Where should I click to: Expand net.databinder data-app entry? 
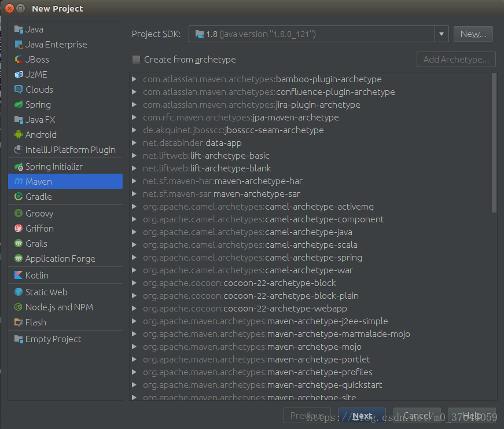click(134, 143)
